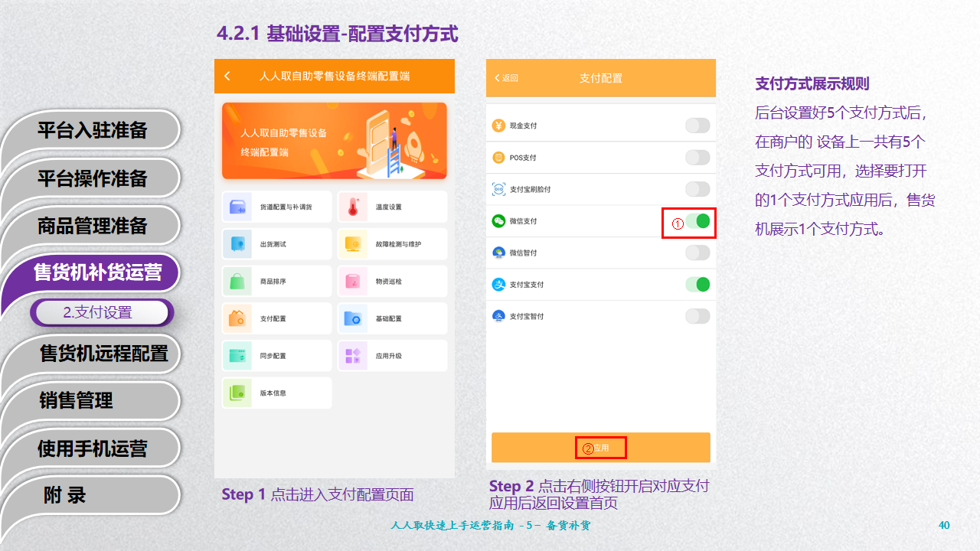Open 商品排序 shopping bag icon
The height and width of the screenshot is (551, 980).
(x=237, y=281)
